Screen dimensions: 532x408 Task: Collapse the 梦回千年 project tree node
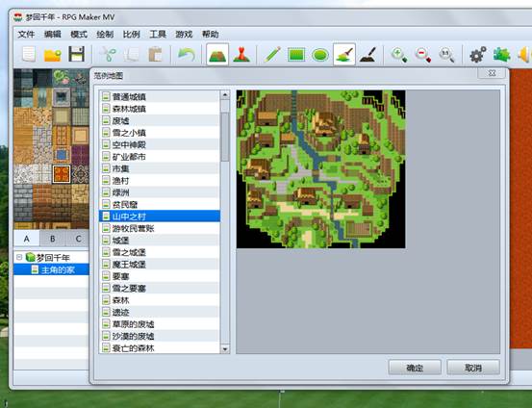[x=19, y=257]
